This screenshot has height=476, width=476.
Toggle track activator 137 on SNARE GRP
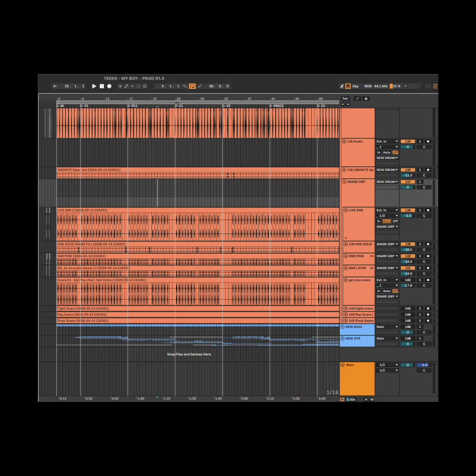click(408, 182)
